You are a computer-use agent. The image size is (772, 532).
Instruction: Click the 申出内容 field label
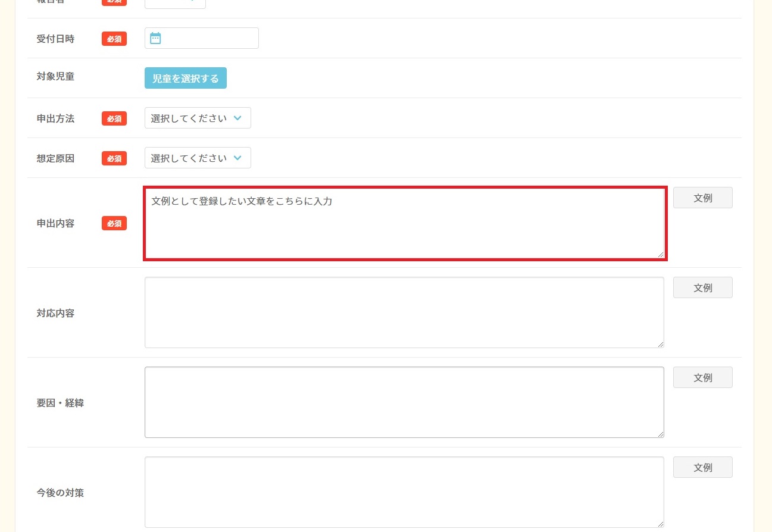(x=55, y=224)
